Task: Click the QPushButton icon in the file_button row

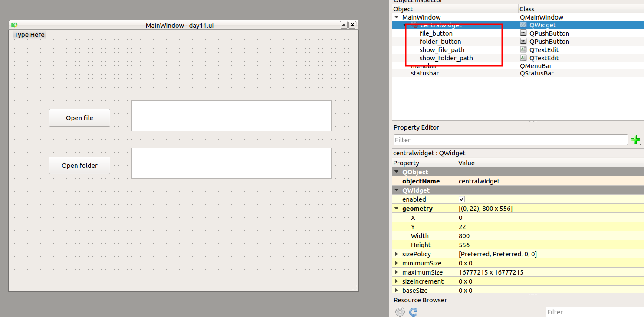Action: click(523, 33)
